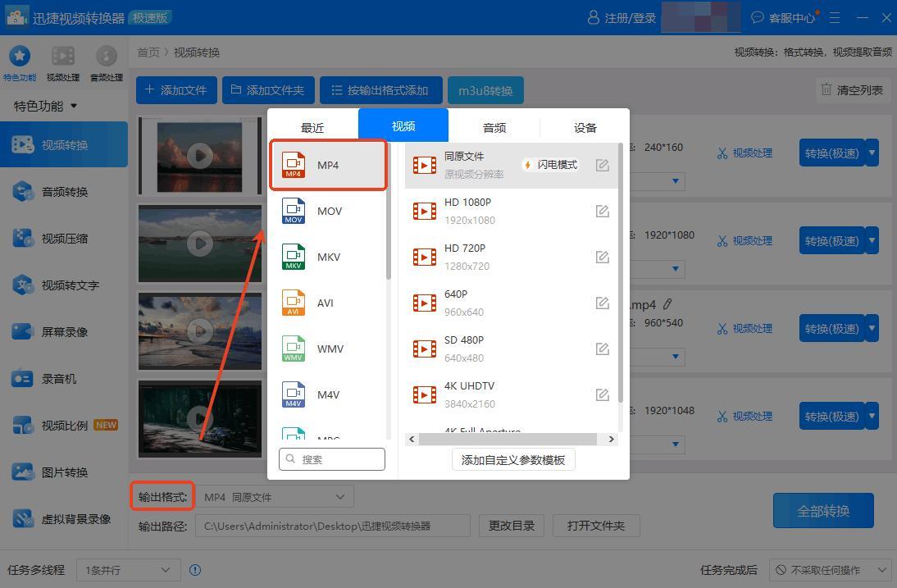Expand convert options for 240*160 video

tap(872, 153)
